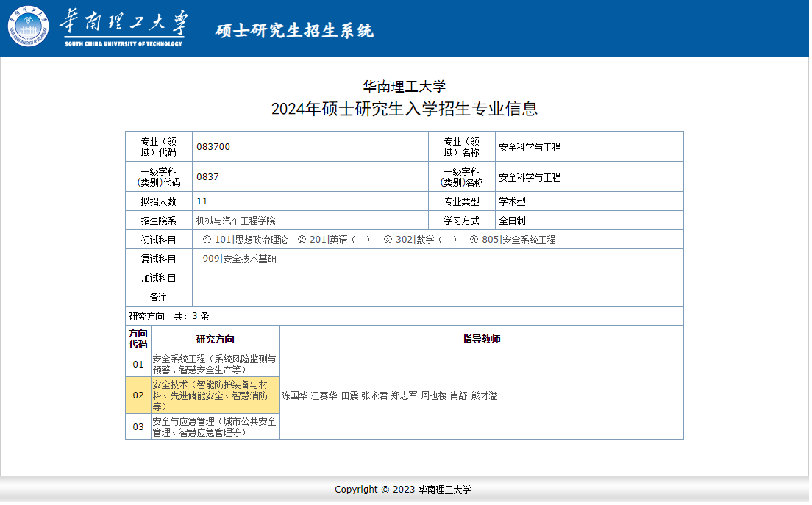Click research direction 01 安全系统工程 row
This screenshot has height=505, width=812.
(214, 364)
